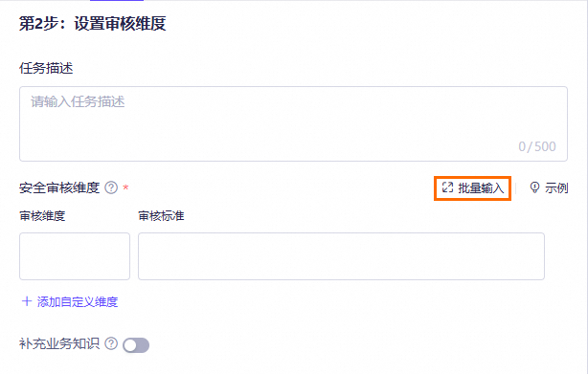Click the 批量输入 expand icon

pyautogui.click(x=448, y=187)
